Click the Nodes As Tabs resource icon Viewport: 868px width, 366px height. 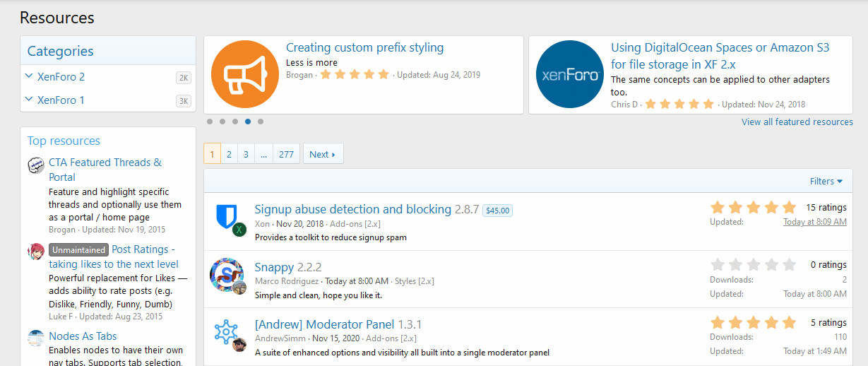point(36,338)
